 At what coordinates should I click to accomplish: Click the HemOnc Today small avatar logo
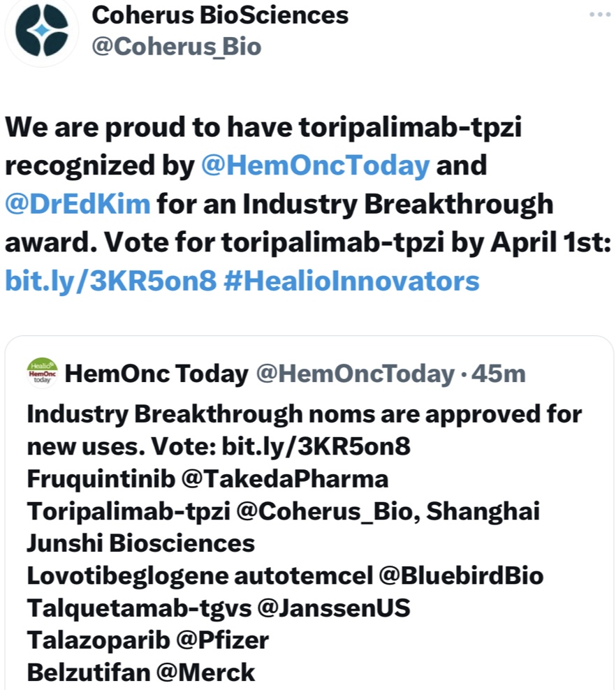click(42, 374)
